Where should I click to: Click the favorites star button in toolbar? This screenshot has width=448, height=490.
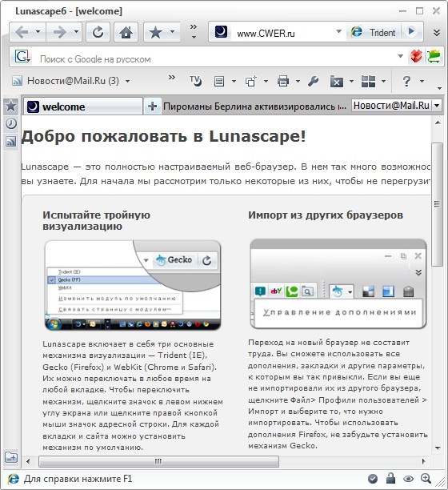point(155,32)
